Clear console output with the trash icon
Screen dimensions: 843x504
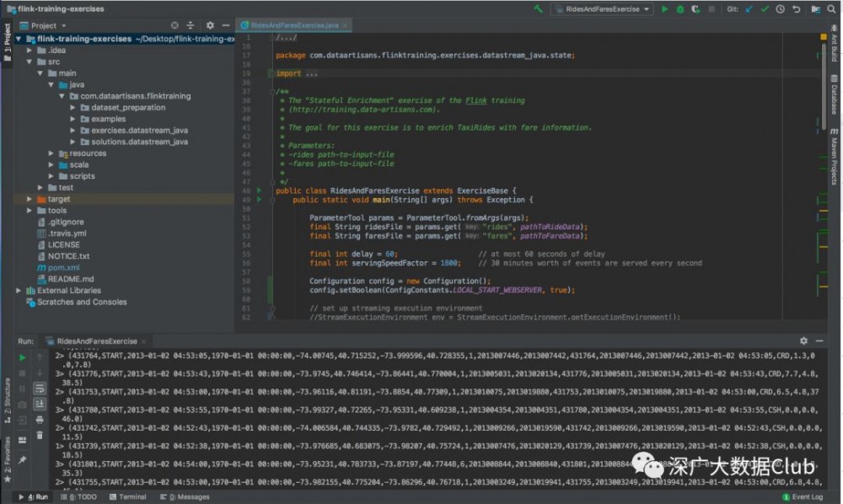40,434
